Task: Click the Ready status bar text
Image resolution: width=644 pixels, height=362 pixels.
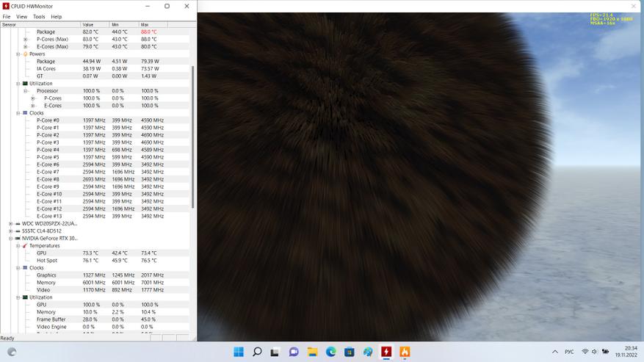Action: click(7, 339)
